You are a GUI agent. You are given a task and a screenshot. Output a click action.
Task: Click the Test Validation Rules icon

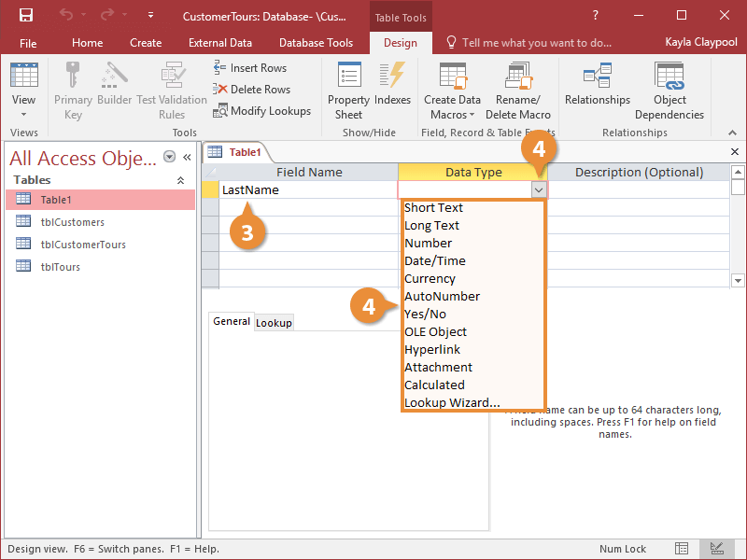[x=172, y=75]
